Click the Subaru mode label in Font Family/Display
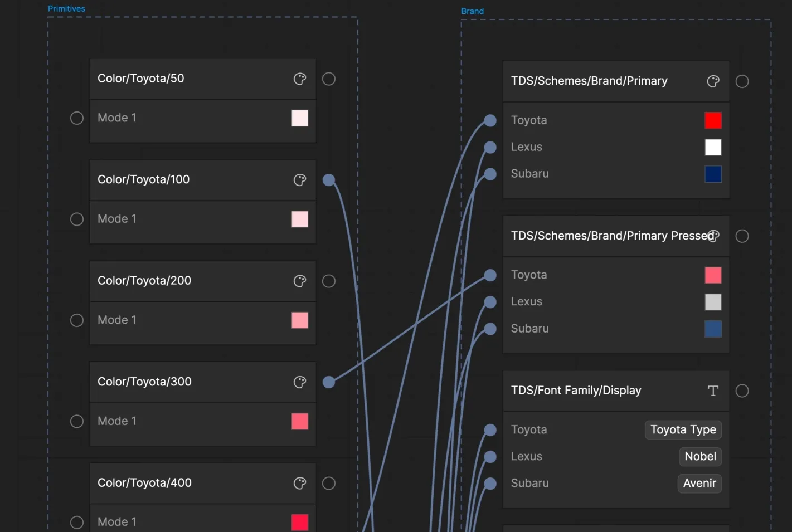 coord(530,484)
